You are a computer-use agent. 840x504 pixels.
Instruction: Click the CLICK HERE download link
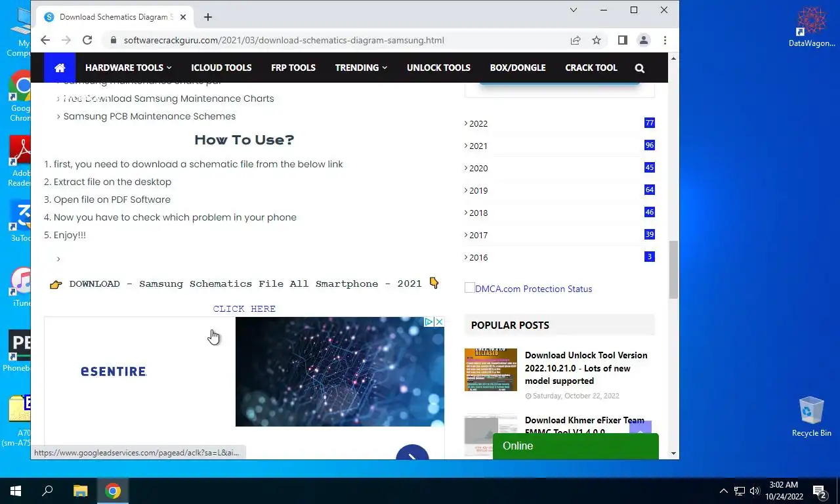244,308
